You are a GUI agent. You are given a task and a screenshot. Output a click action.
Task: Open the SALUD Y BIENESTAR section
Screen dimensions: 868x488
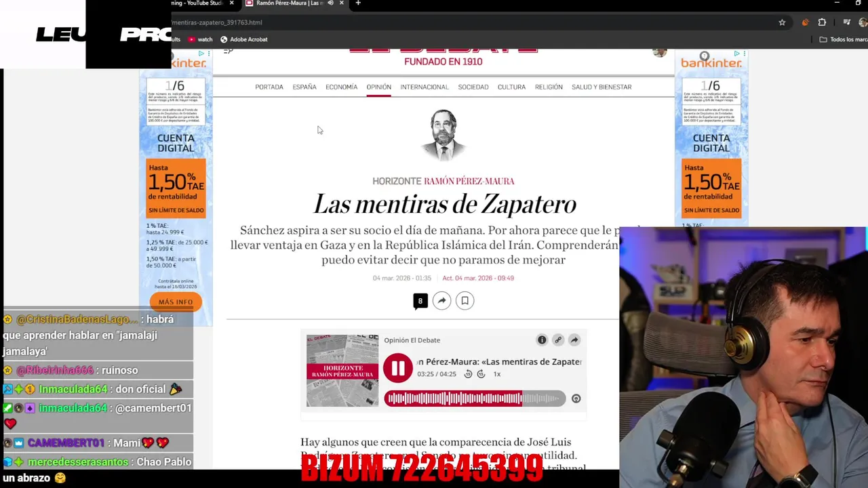pos(601,87)
